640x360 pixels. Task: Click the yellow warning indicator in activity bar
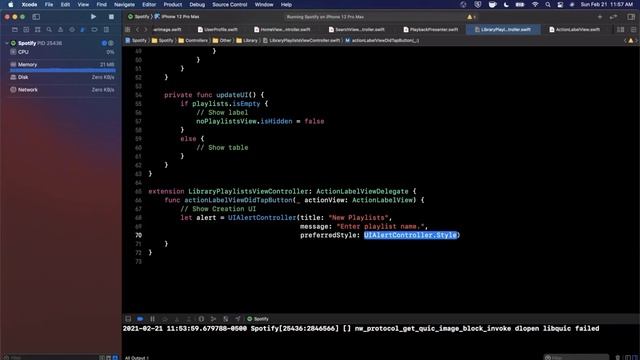[471, 17]
